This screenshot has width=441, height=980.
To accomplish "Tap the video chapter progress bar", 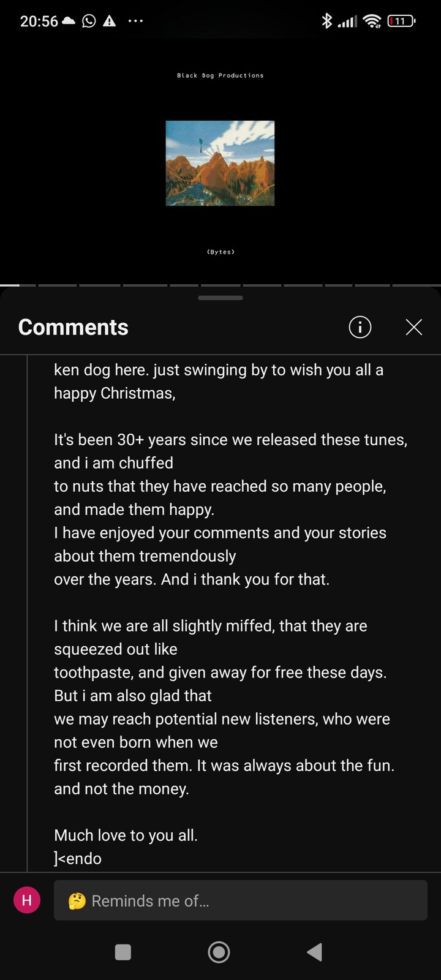I will point(221,285).
